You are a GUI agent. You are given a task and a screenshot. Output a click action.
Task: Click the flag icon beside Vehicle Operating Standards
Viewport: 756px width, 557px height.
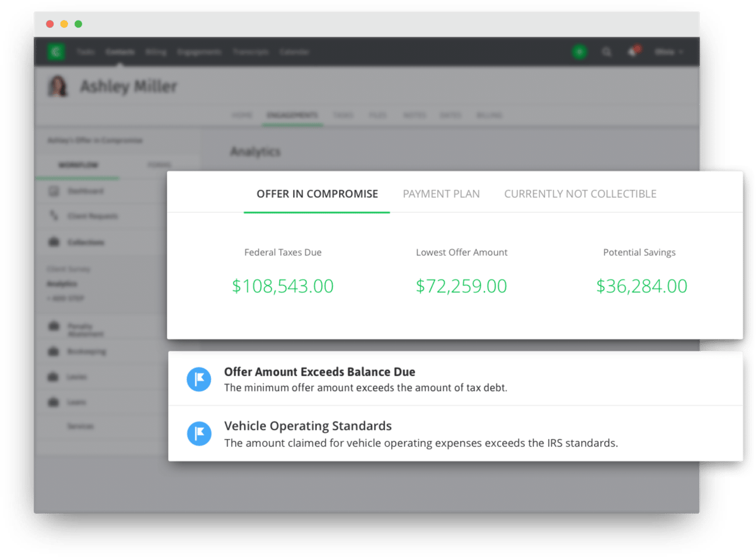click(199, 434)
